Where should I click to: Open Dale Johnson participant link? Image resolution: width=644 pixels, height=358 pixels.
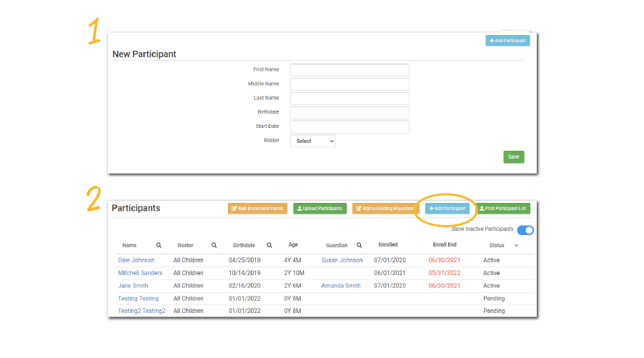pos(136,260)
